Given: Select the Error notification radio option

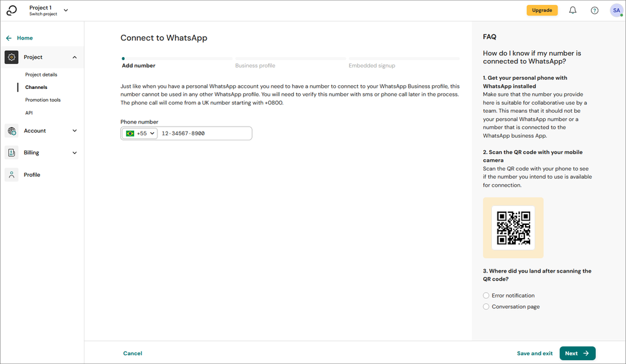Looking at the screenshot, I should click(x=486, y=296).
